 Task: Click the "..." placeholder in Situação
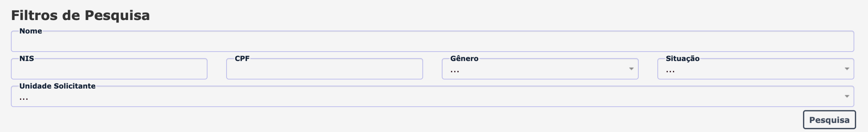(x=670, y=72)
